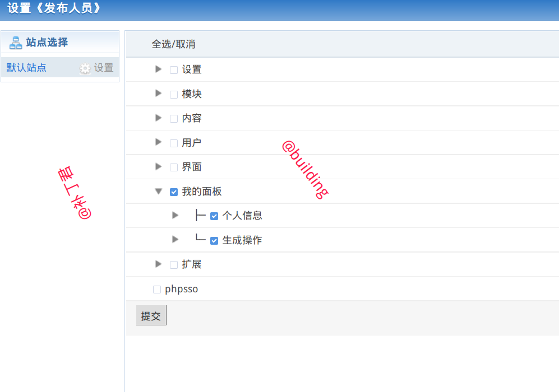Expand the 设置 tree node
The width and height of the screenshot is (559, 392).
point(158,69)
